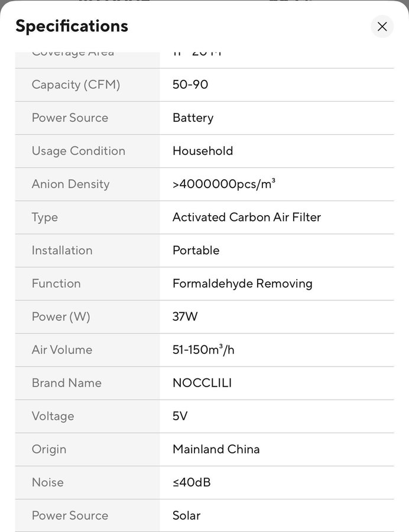This screenshot has height=532, width=409.
Task: Click the 50-90 capacity value
Action: pyautogui.click(x=190, y=85)
